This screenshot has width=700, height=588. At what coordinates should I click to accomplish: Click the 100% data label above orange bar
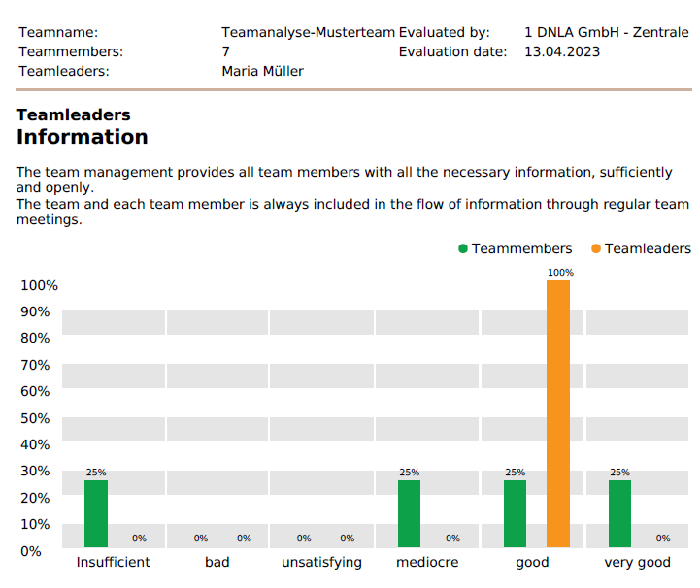tap(560, 273)
